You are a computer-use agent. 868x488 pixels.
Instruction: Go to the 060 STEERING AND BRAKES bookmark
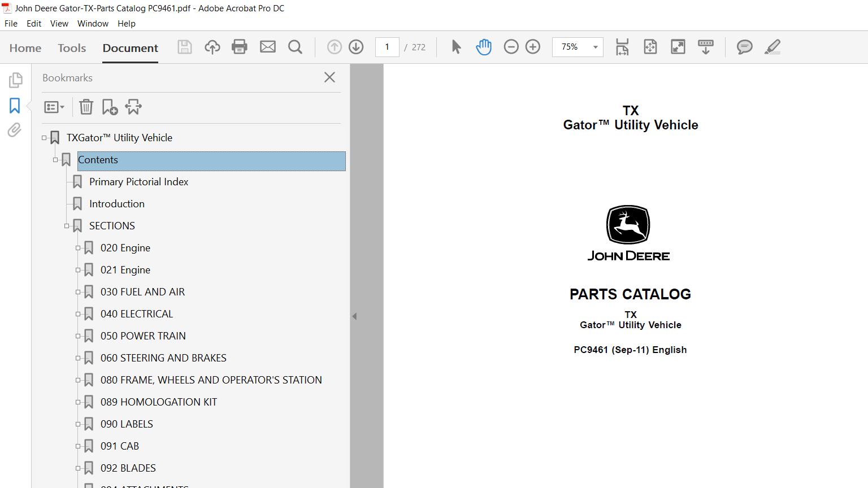[163, 358]
